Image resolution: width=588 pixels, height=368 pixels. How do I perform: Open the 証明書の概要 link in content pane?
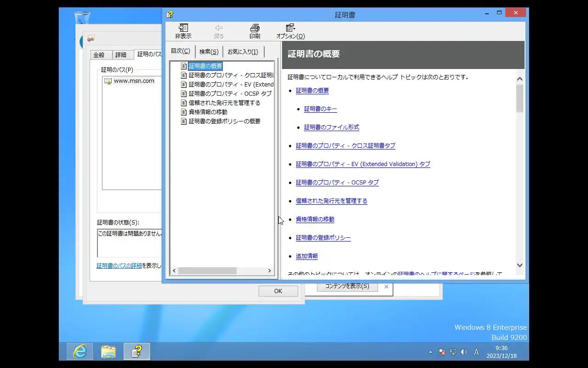click(312, 91)
